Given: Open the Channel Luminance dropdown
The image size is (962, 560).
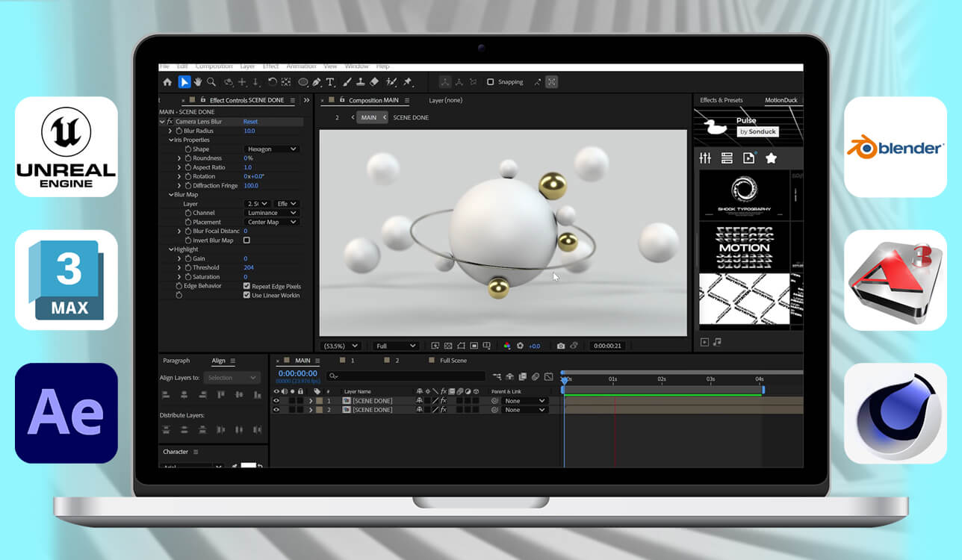Looking at the screenshot, I should tap(272, 213).
